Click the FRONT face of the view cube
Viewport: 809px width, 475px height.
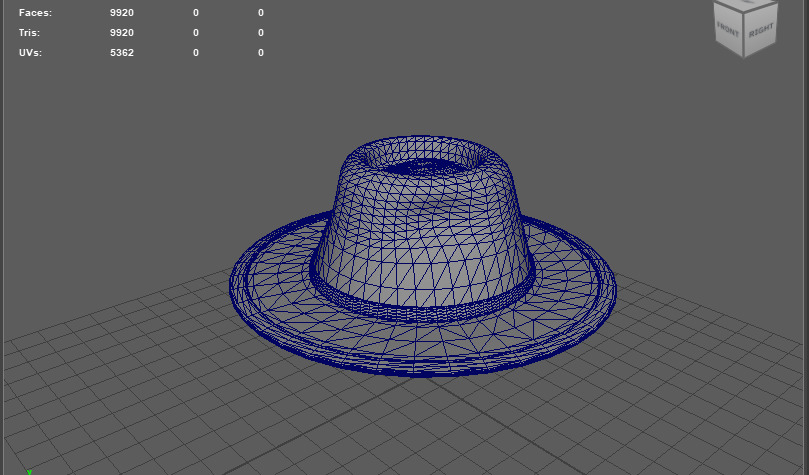coord(728,29)
